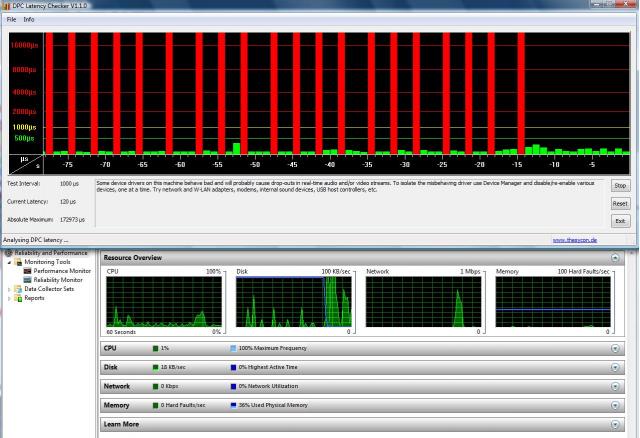
Task: Click the Network activity graph
Action: (x=424, y=302)
